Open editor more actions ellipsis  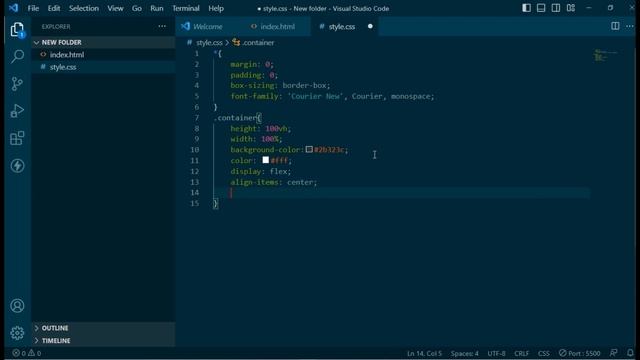tap(630, 26)
